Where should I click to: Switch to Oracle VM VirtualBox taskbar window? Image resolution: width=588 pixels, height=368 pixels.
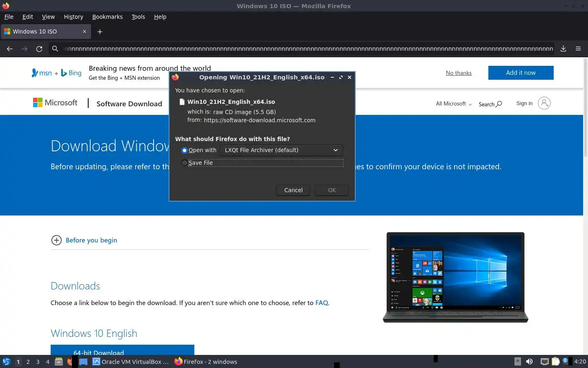click(x=131, y=361)
